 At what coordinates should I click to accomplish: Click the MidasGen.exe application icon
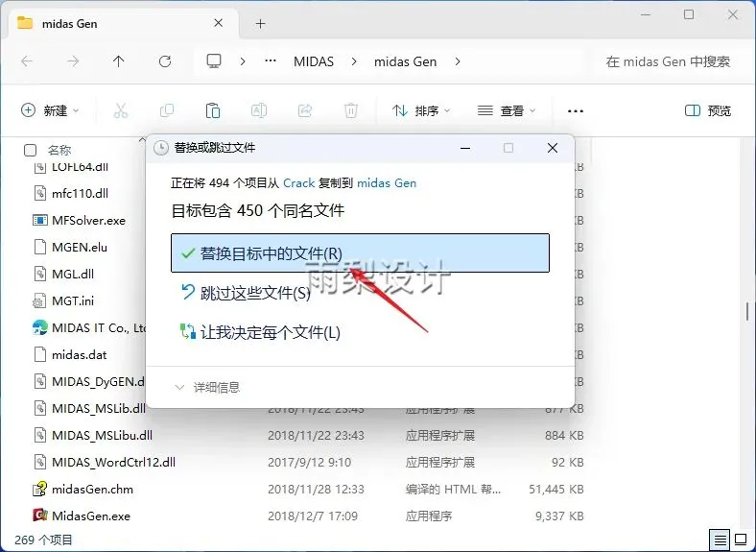(x=39, y=516)
